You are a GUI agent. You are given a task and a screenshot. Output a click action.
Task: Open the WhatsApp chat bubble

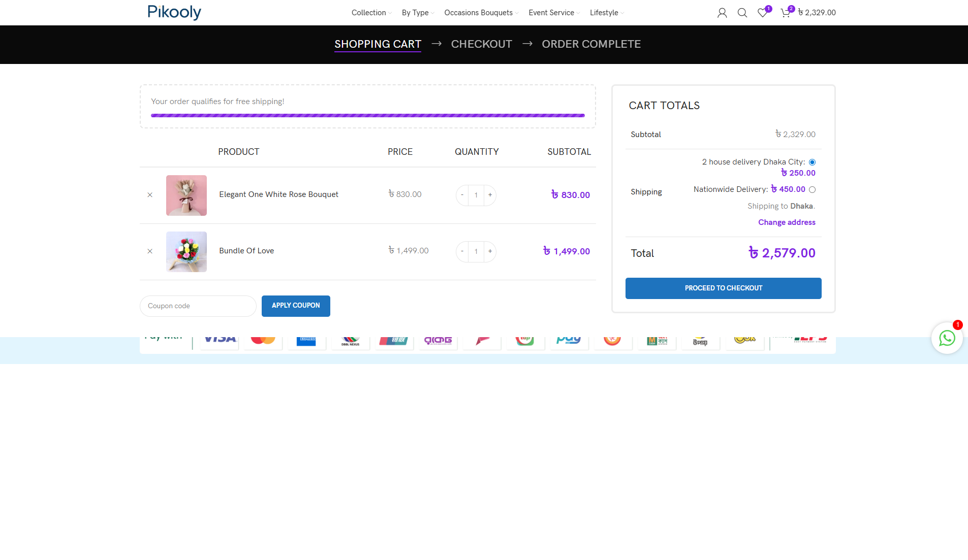[x=947, y=338]
